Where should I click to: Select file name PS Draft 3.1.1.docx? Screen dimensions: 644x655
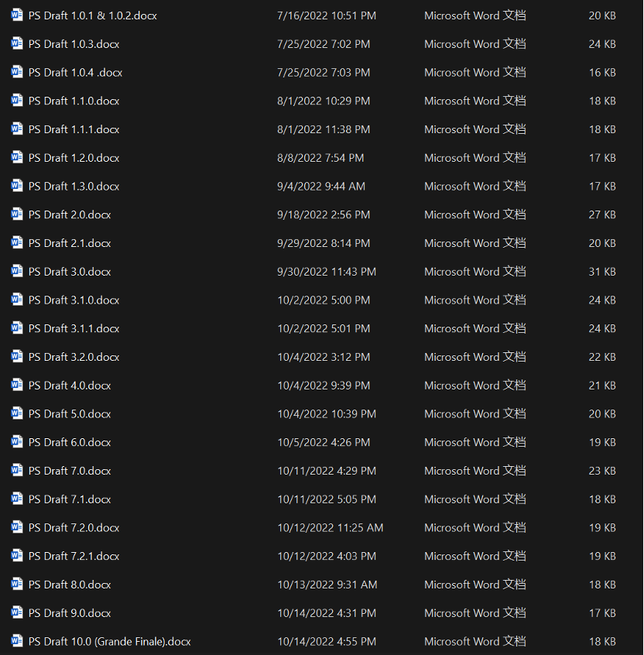[x=74, y=329]
